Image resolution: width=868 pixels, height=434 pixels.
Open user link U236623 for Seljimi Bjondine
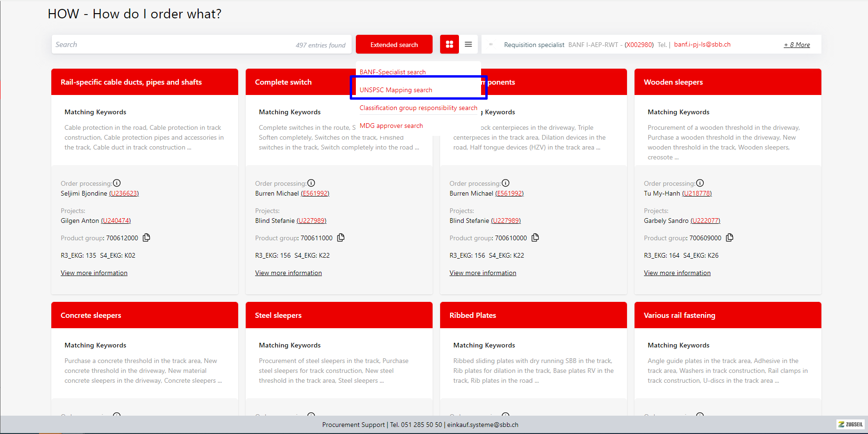point(124,193)
